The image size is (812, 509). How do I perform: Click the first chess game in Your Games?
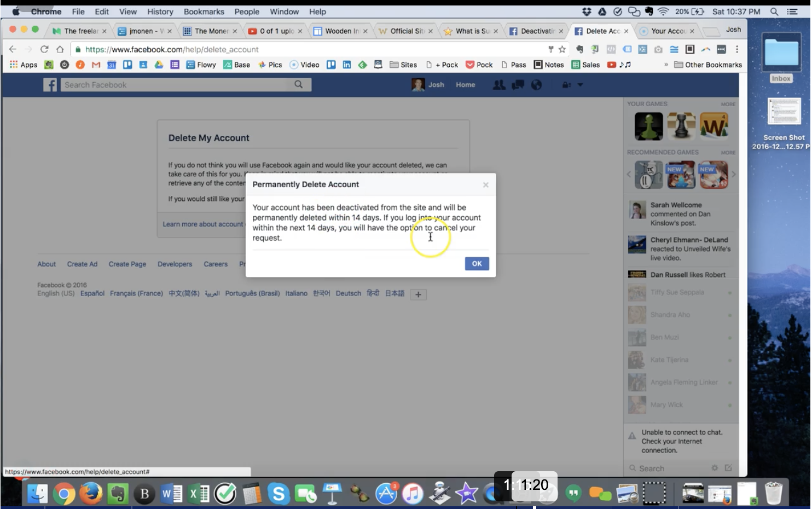tap(648, 126)
